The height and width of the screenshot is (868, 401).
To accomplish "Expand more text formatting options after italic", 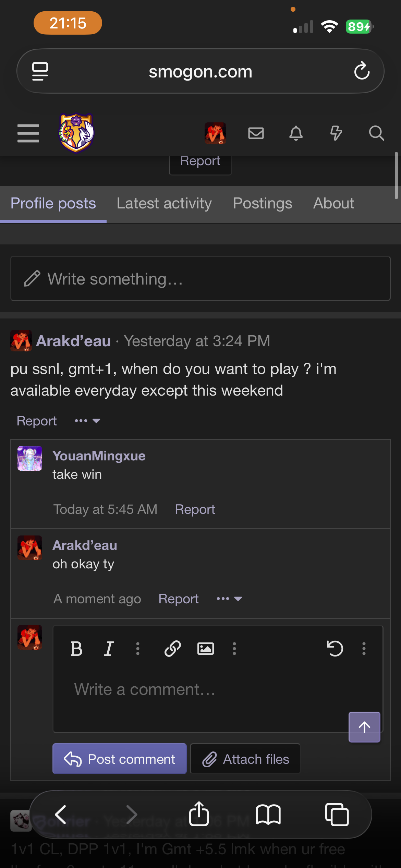I will [138, 649].
